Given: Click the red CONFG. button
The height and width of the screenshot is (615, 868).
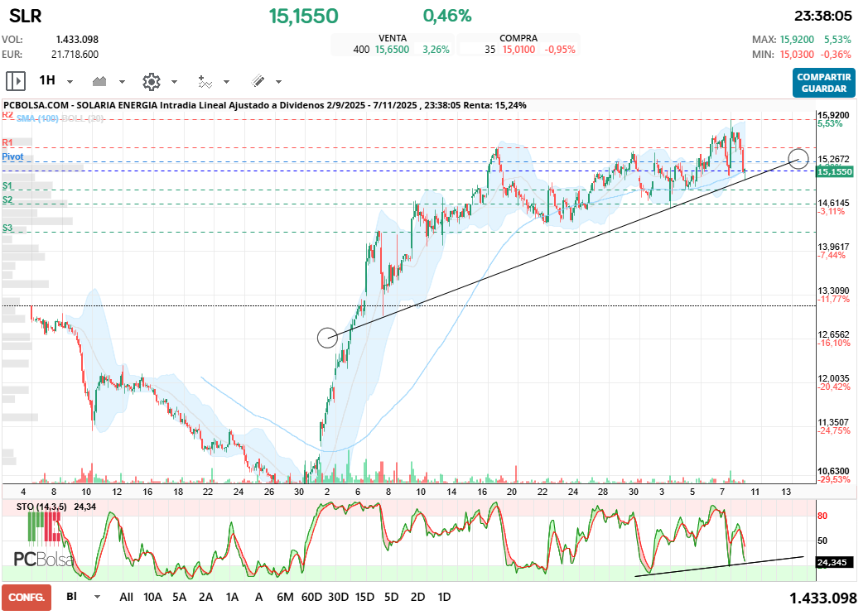Looking at the screenshot, I should (x=27, y=597).
